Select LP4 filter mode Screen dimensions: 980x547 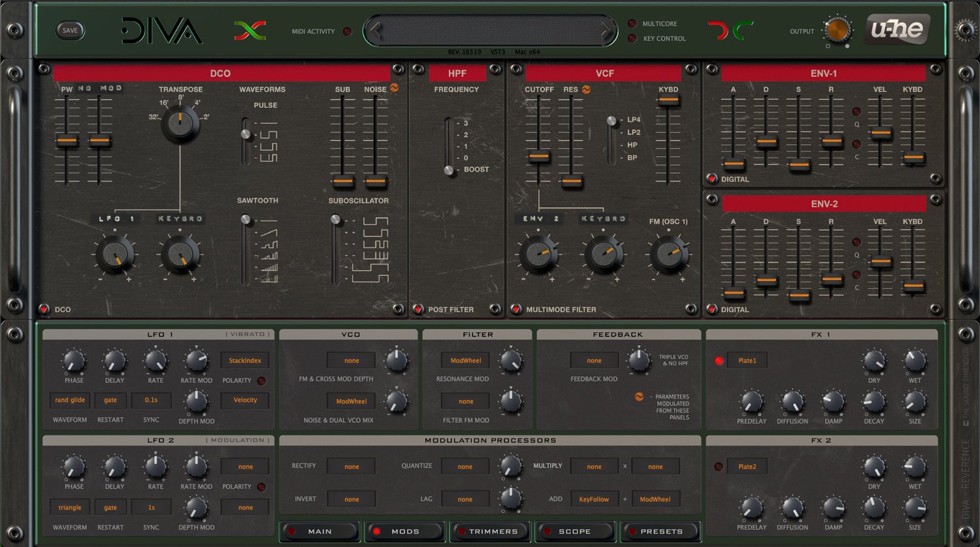634,120
